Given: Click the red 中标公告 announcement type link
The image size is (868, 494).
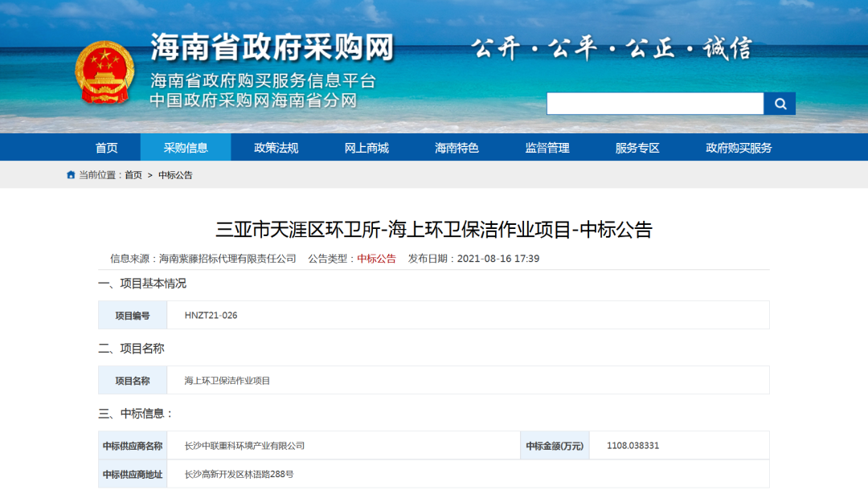Looking at the screenshot, I should coord(376,259).
